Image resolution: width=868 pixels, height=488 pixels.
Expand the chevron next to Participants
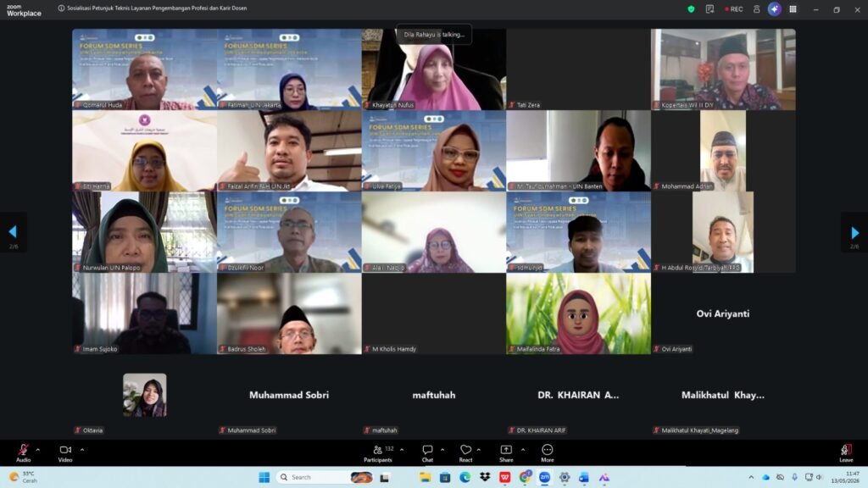[401, 450]
